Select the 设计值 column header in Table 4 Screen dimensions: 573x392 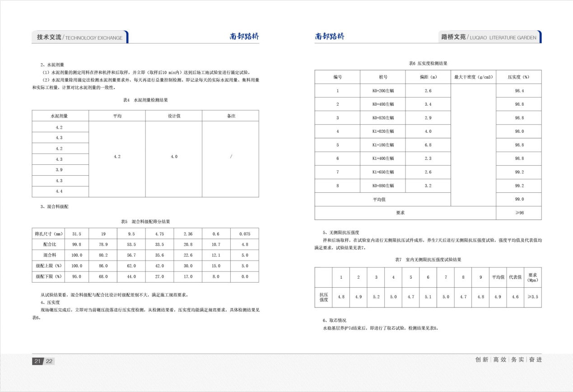pyautogui.click(x=174, y=116)
